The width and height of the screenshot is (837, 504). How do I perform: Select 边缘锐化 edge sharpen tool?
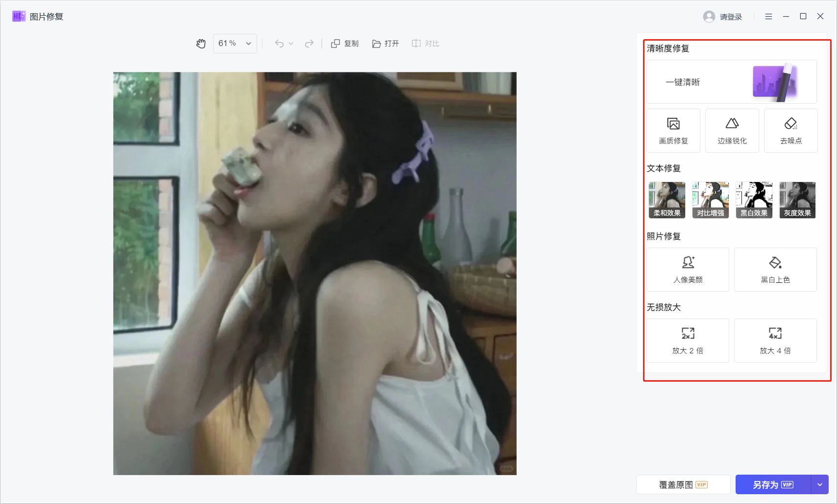[732, 131]
